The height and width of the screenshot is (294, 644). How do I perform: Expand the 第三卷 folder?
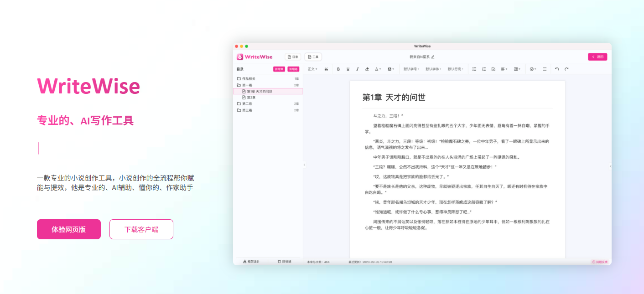[x=268, y=110]
